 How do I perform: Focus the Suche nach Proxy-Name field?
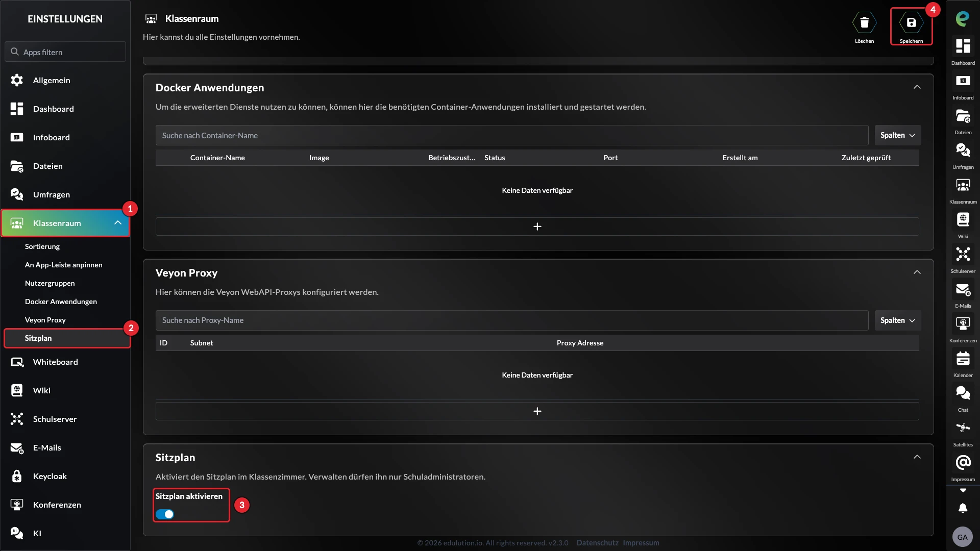pyautogui.click(x=512, y=320)
